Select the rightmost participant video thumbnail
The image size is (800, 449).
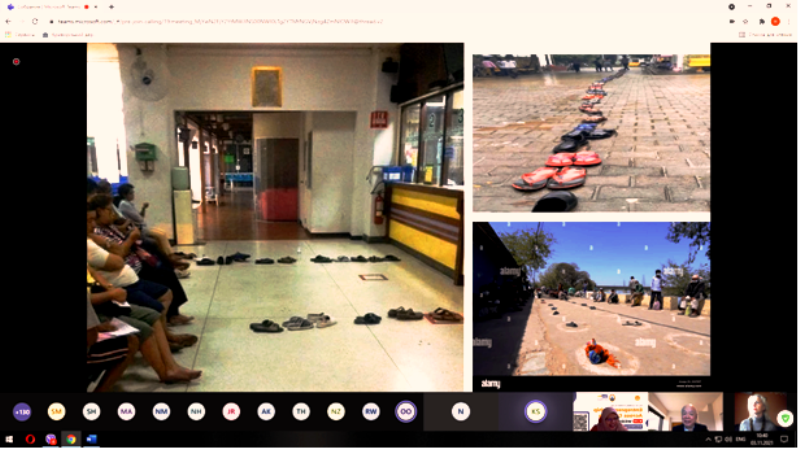click(x=757, y=411)
